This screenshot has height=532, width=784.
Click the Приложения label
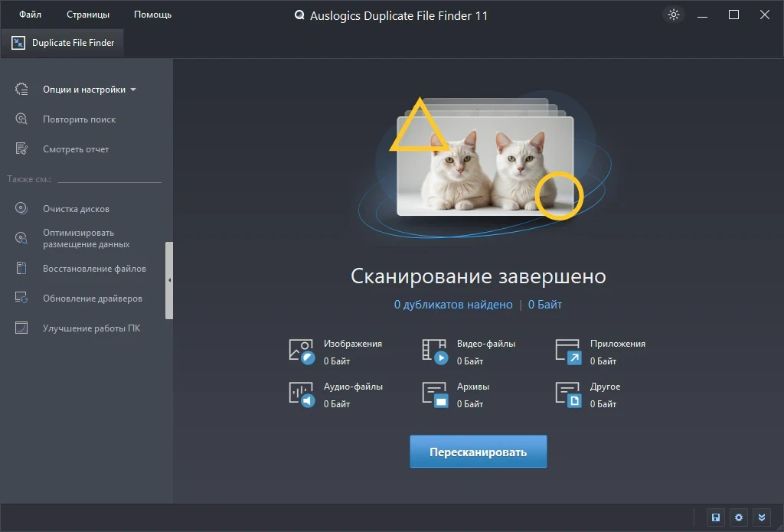[618, 344]
